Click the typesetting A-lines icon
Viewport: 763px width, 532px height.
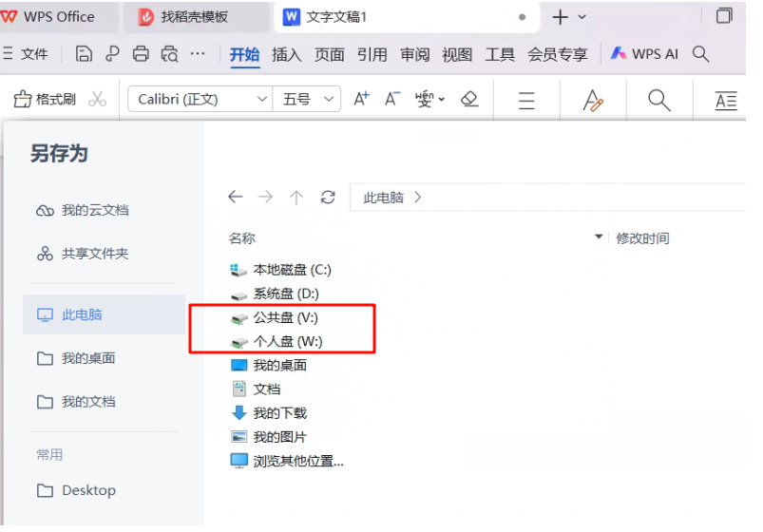pos(726,101)
